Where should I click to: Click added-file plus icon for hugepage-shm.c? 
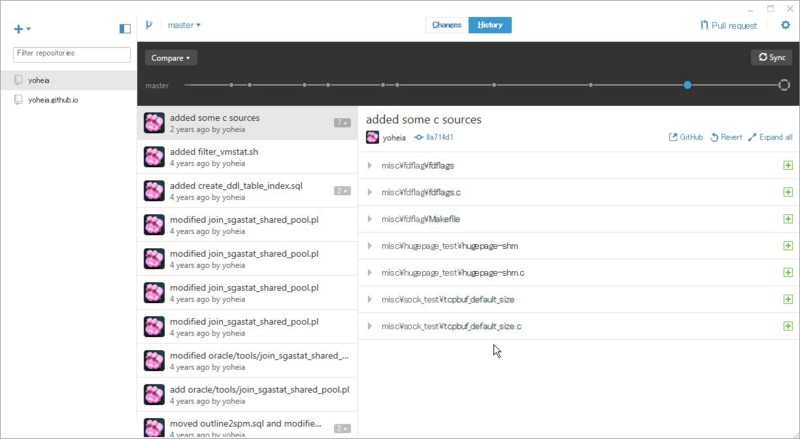click(x=788, y=273)
